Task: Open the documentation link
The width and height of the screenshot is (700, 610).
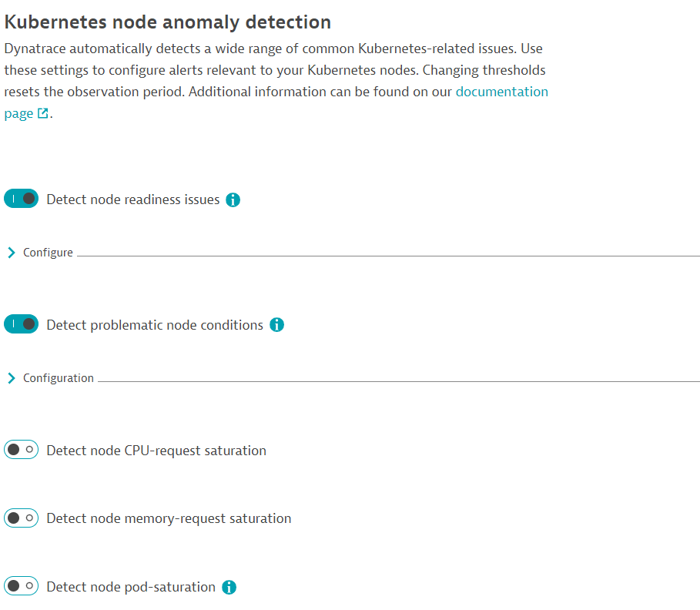Action: coord(501,92)
